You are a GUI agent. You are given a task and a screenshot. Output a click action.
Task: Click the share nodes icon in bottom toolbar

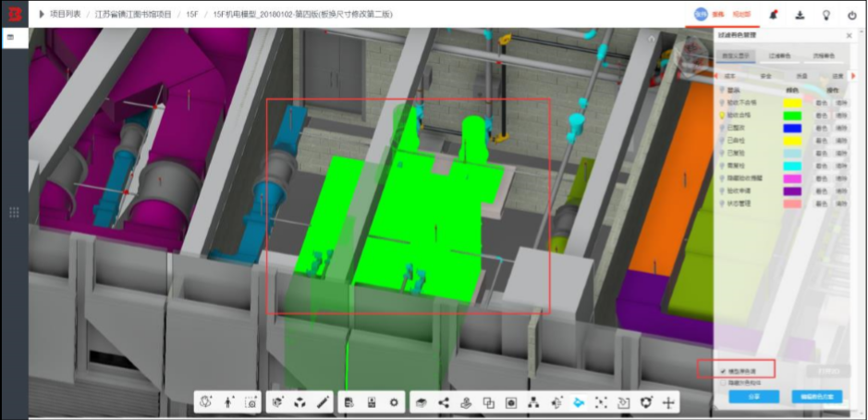(444, 402)
